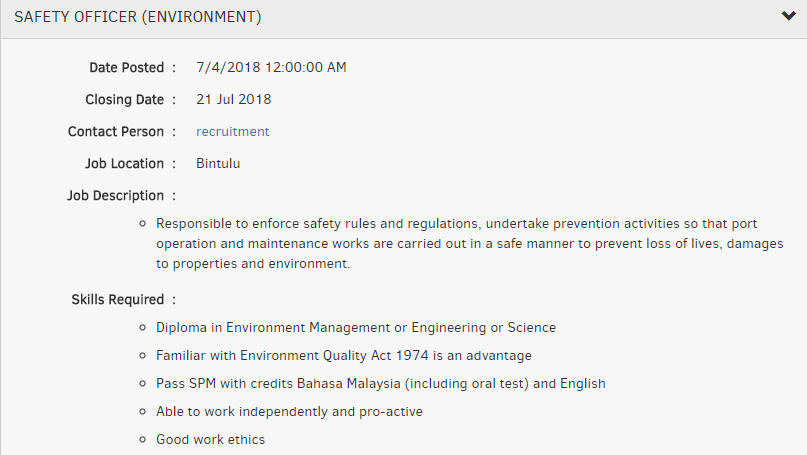Screen dimensions: 807x455
Task: Open the recruitment contact link
Action: pos(233,132)
